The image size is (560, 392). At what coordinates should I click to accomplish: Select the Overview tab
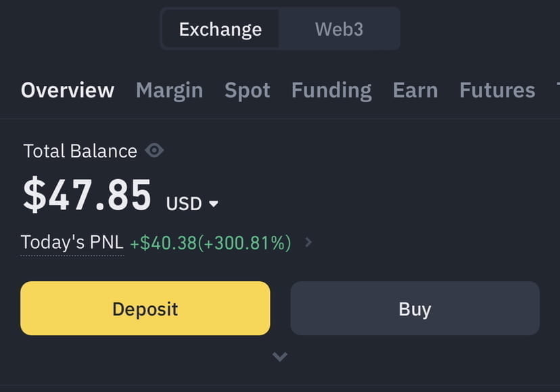point(67,90)
